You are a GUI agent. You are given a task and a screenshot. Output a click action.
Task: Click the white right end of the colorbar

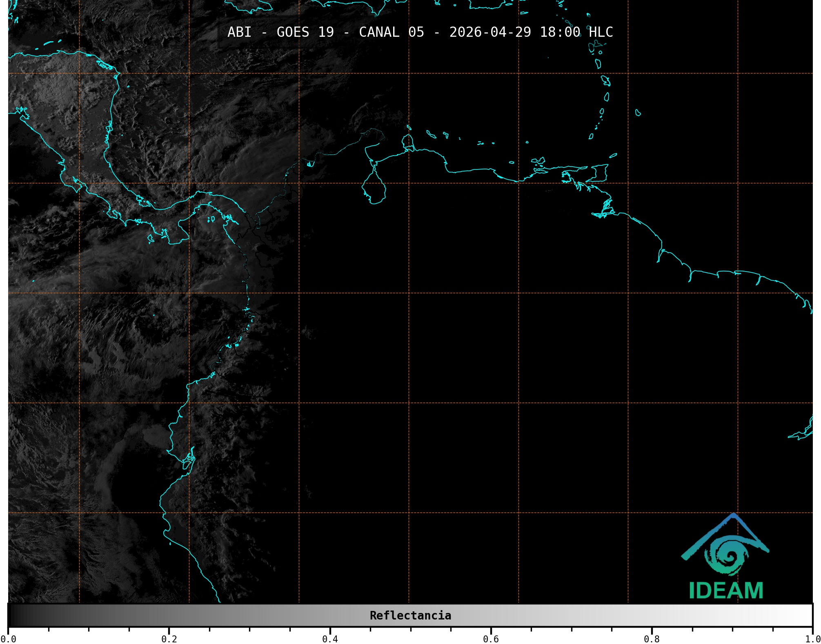[808, 615]
